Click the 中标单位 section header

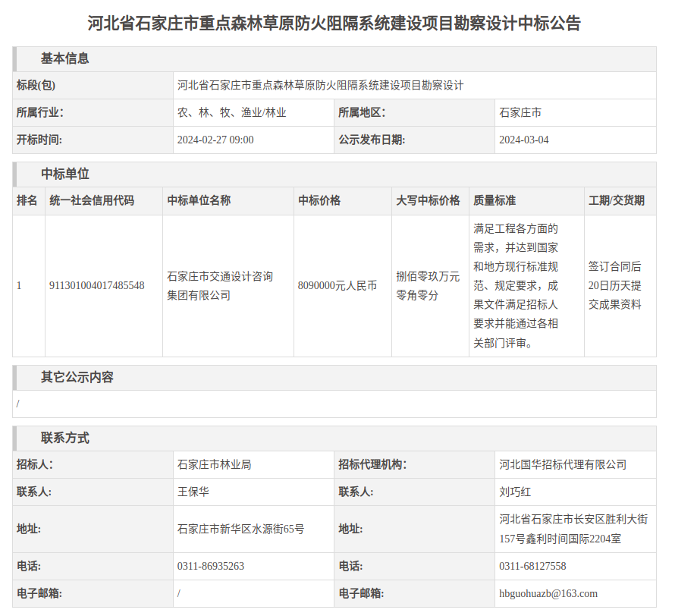point(64,174)
